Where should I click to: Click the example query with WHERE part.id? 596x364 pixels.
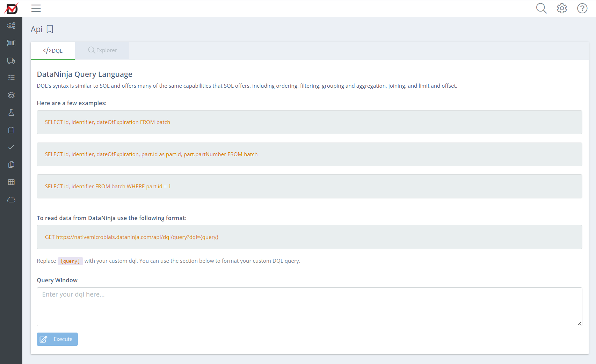point(108,187)
